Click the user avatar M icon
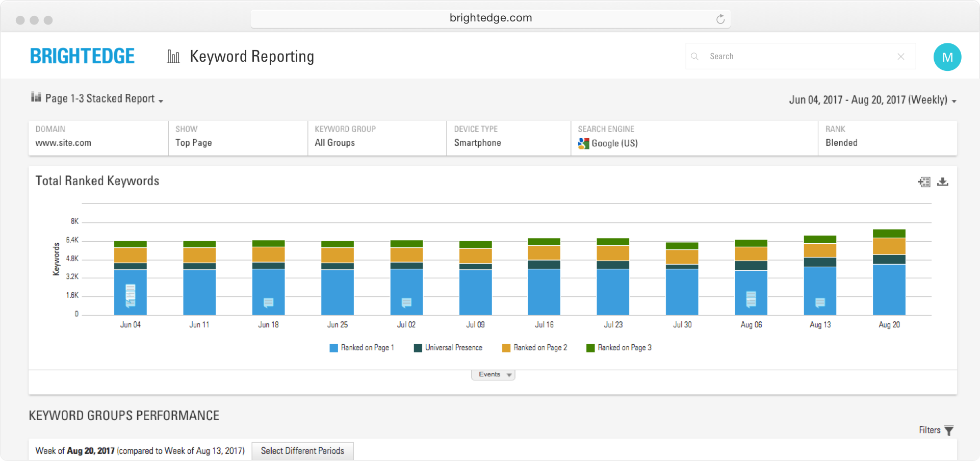Screen dimensions: 980x461 [x=947, y=57]
